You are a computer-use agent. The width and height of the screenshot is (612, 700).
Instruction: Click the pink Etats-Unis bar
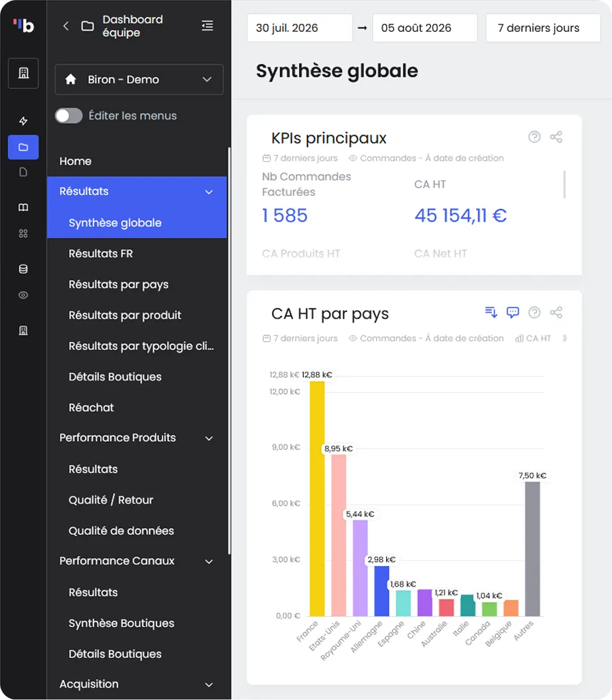pyautogui.click(x=339, y=536)
